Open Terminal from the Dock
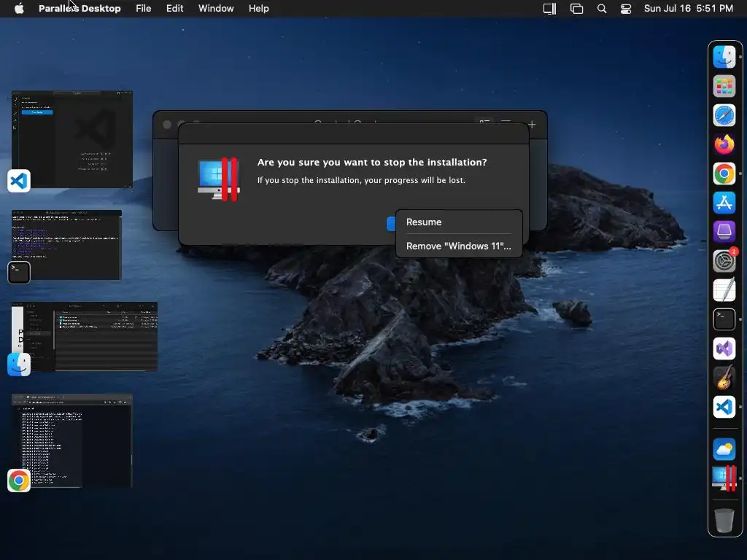 point(724,319)
